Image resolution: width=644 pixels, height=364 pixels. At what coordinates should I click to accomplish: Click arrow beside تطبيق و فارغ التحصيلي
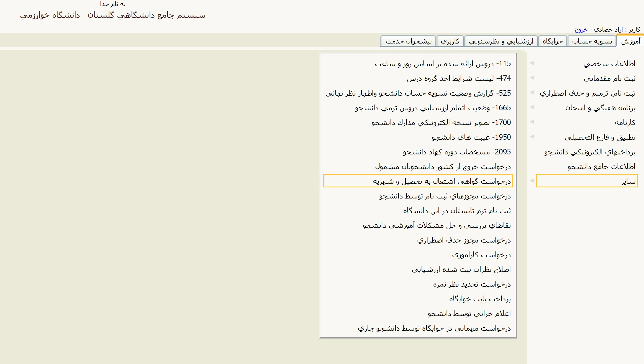click(532, 137)
